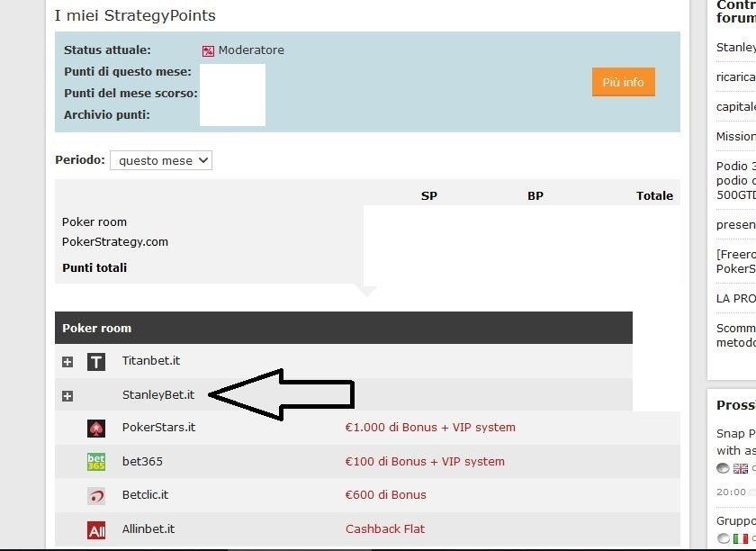
Task: Open the Stanley forum thread in sidebar
Action: pyautogui.click(x=736, y=48)
